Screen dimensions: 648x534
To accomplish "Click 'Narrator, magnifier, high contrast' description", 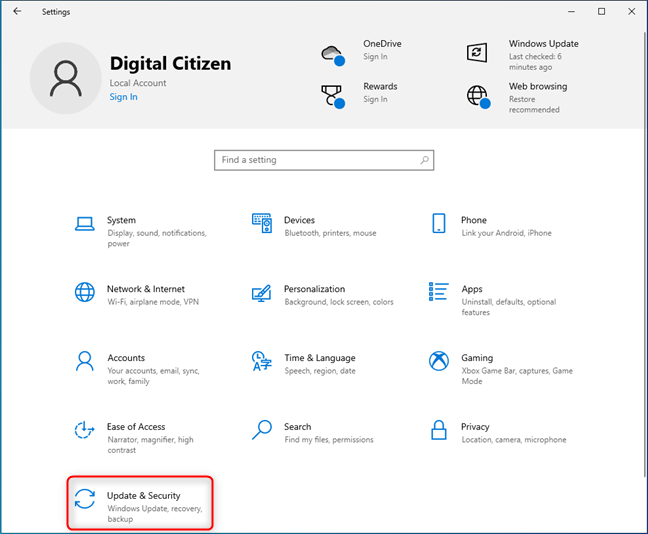I will 150,445.
